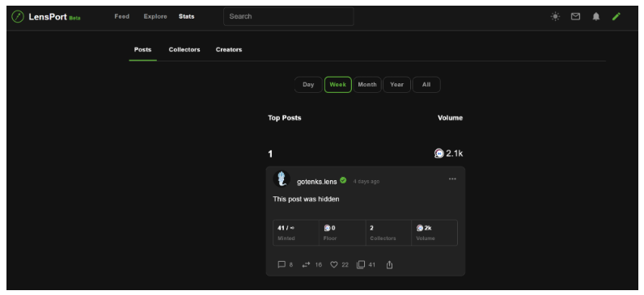Focus the Search input field

point(288,16)
